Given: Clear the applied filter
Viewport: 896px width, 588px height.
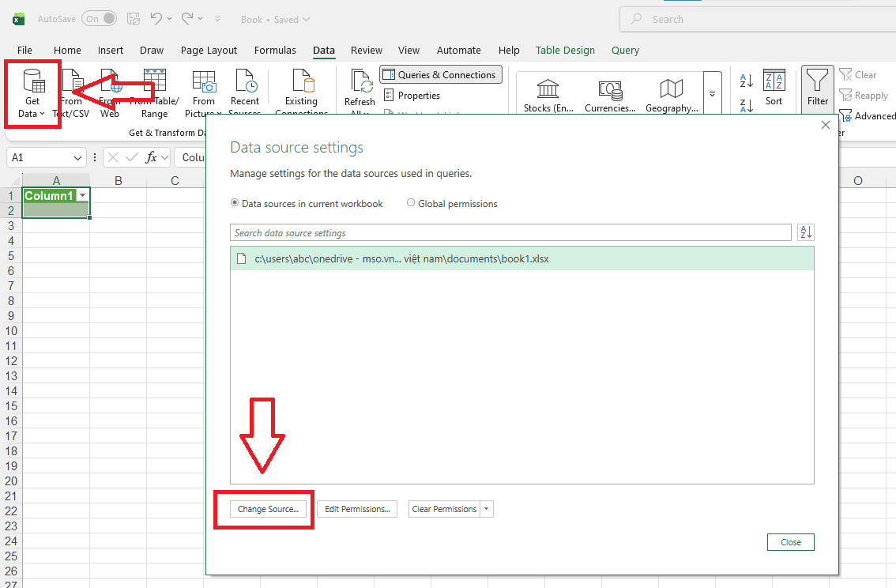Looking at the screenshot, I should pyautogui.click(x=858, y=75).
